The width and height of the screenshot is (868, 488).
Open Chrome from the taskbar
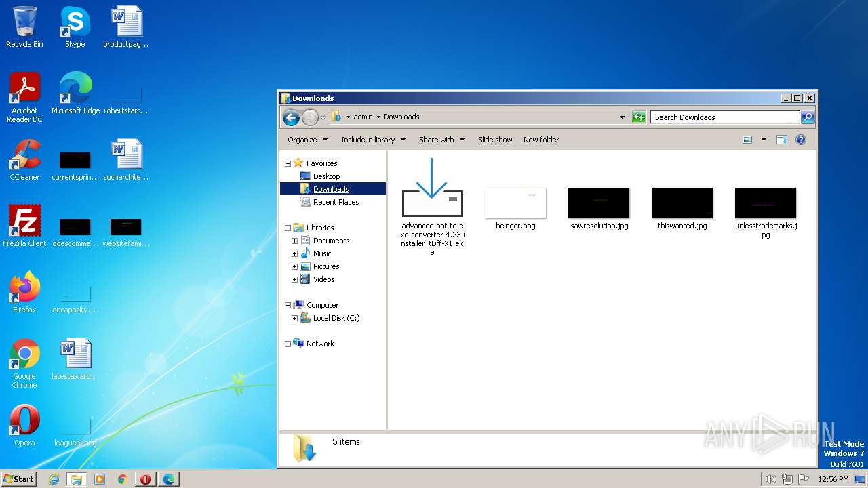point(123,479)
